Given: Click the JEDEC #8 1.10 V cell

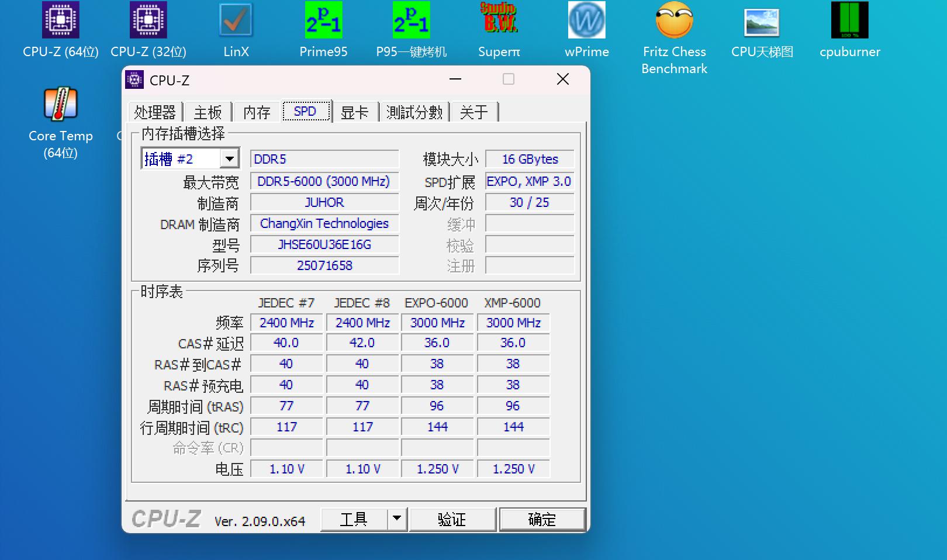Looking at the screenshot, I should coord(362,469).
